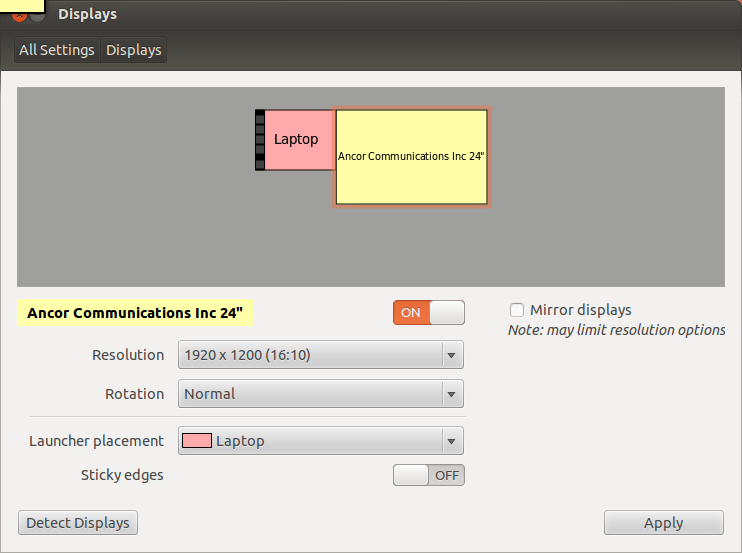Click the Mirror displays label text

pos(581,310)
